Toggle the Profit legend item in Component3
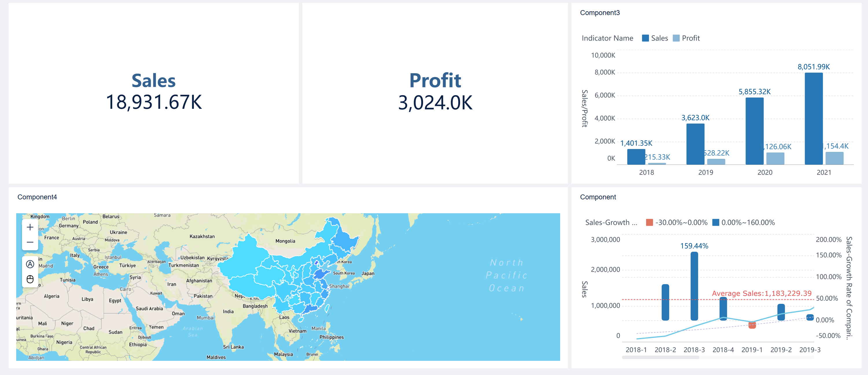Image resolution: width=868 pixels, height=375 pixels. 686,38
